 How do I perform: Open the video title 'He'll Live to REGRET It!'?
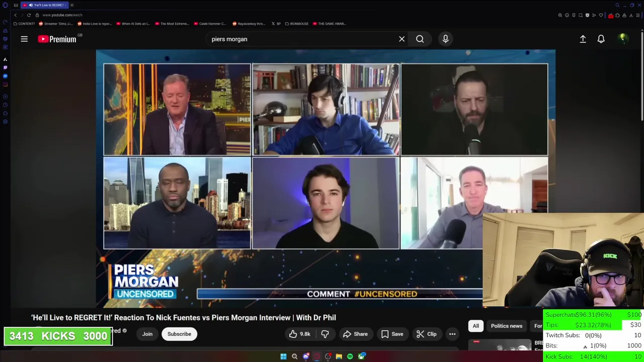click(184, 317)
